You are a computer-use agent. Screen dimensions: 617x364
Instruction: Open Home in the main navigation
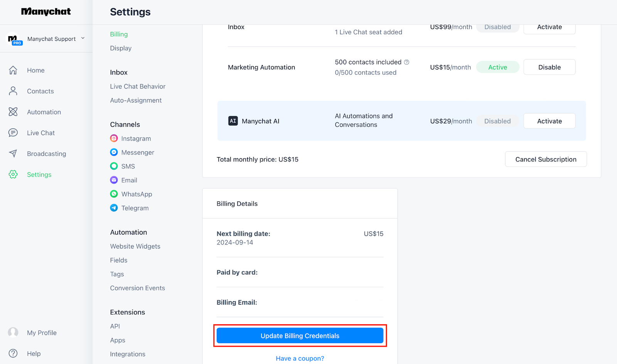tap(36, 70)
